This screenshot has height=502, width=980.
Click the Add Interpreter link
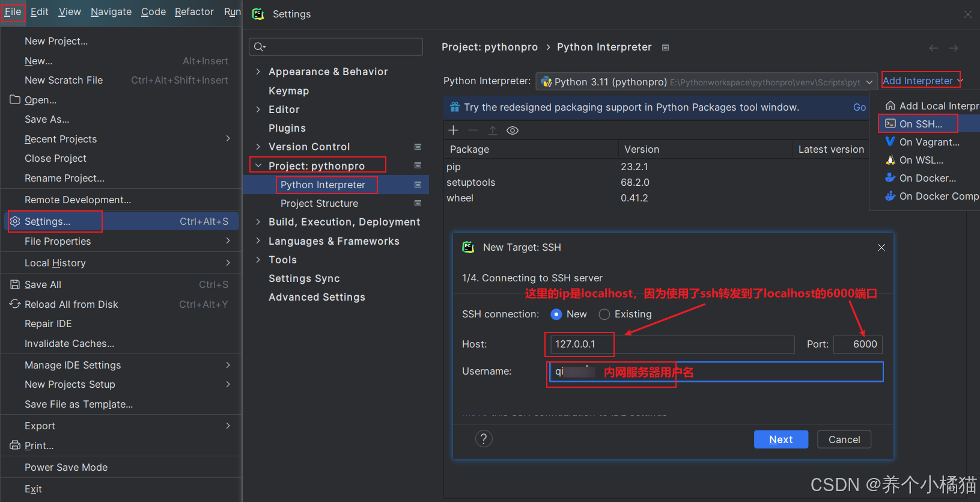[918, 81]
